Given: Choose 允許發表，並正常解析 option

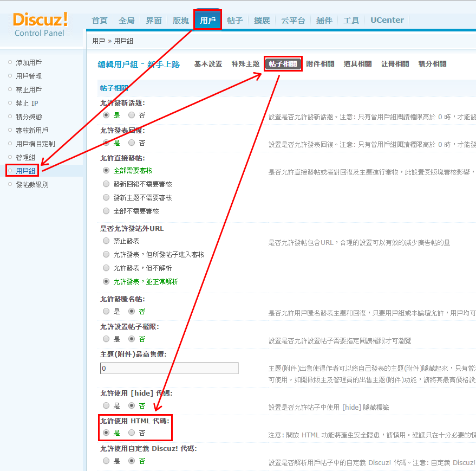Looking at the screenshot, I should (x=106, y=282).
